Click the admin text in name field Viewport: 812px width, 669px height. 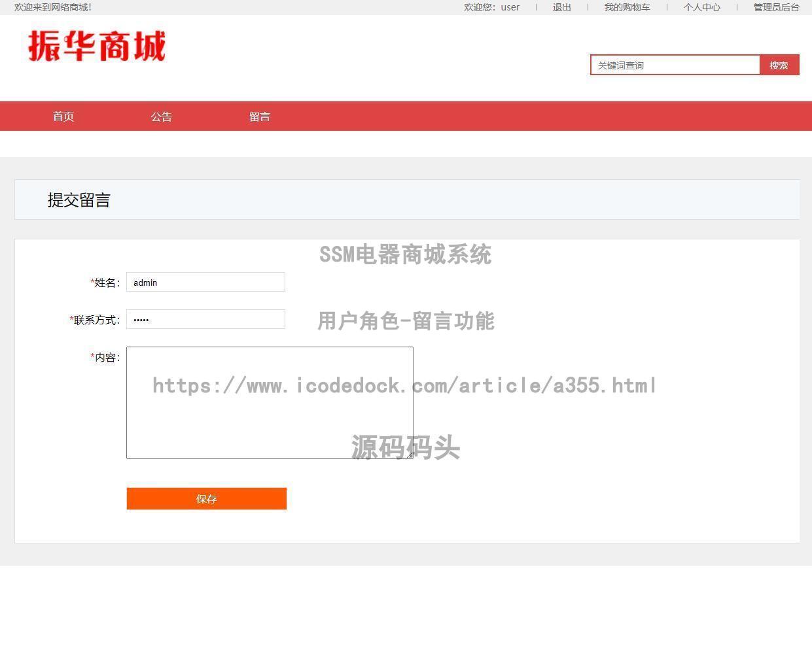(145, 283)
